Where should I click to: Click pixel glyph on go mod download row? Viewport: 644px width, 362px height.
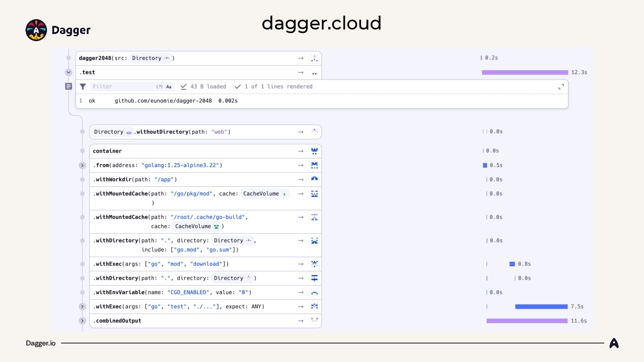(314, 264)
